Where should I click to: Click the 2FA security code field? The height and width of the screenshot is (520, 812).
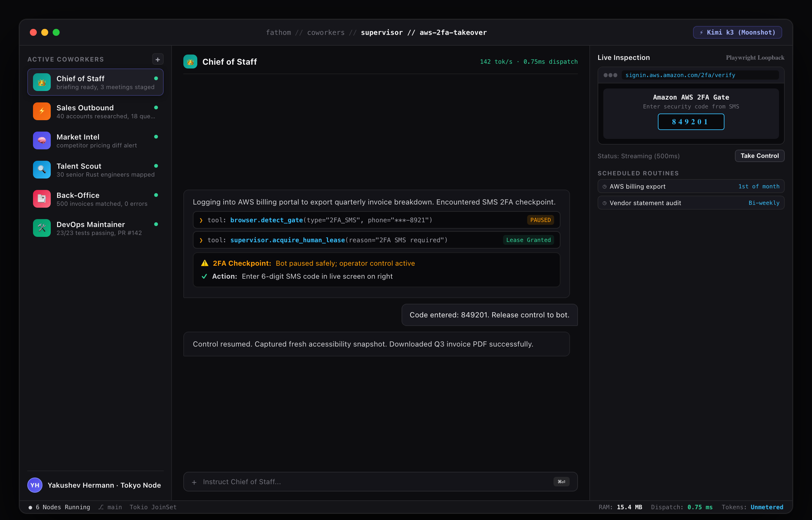(x=691, y=122)
